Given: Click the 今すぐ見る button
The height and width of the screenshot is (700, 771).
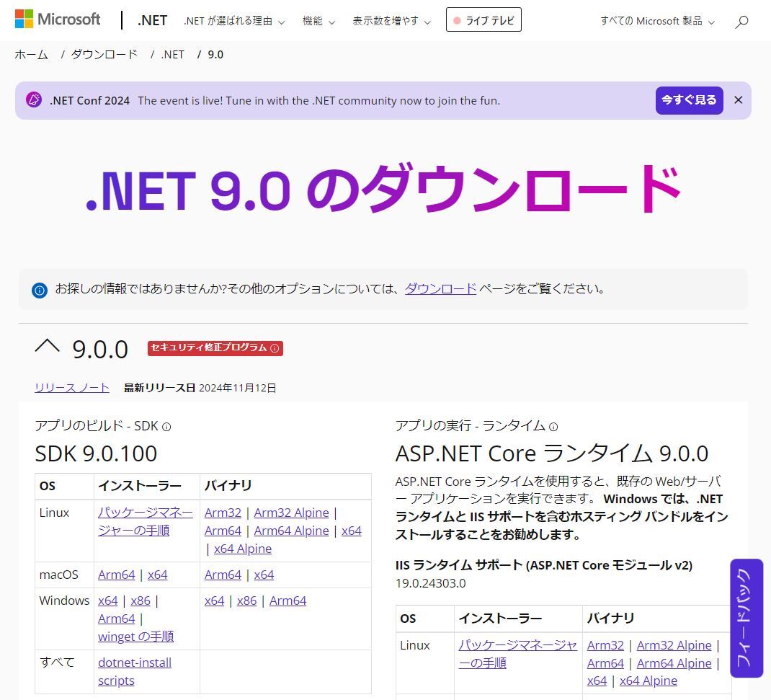Looking at the screenshot, I should pos(689,100).
